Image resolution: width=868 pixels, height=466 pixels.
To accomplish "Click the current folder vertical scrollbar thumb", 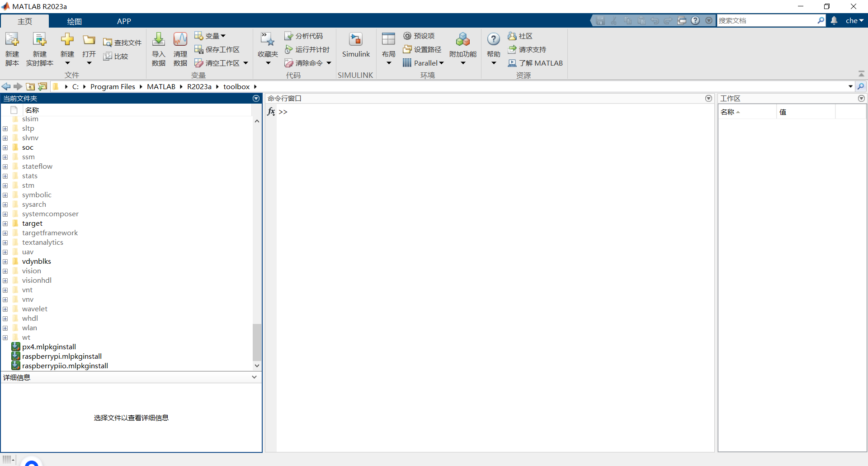I will pos(257,342).
